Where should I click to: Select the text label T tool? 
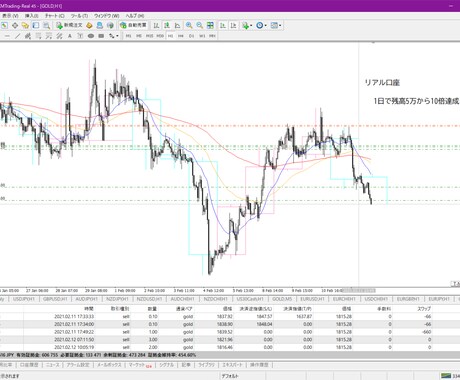(80, 36)
